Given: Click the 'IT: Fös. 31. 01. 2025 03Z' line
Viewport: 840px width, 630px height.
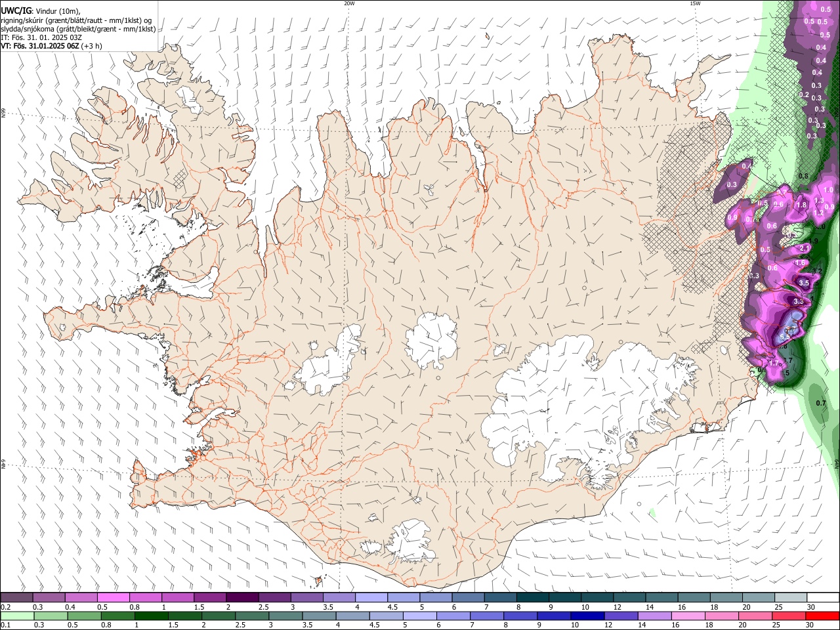Looking at the screenshot, I should 41,38.
